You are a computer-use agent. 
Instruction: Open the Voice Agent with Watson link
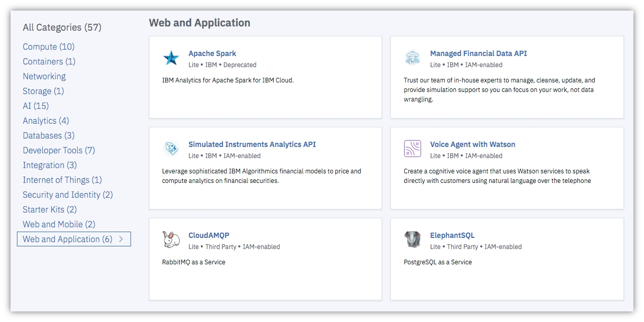(472, 144)
